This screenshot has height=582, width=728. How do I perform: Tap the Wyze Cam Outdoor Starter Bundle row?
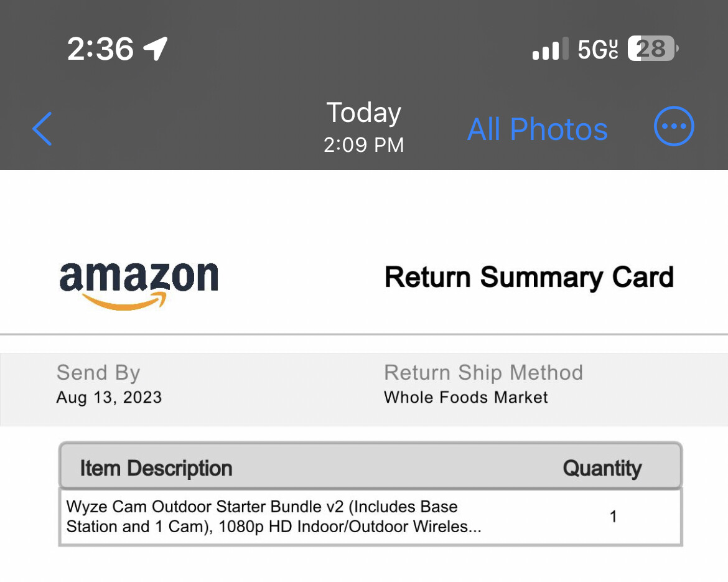(274, 517)
